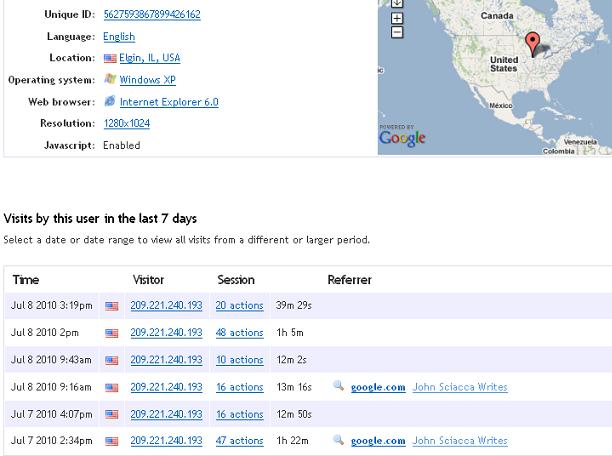Screen dimensions: 612x456
Task: Click the flag icon in Jul 8 9:16am row
Action: coord(112,388)
